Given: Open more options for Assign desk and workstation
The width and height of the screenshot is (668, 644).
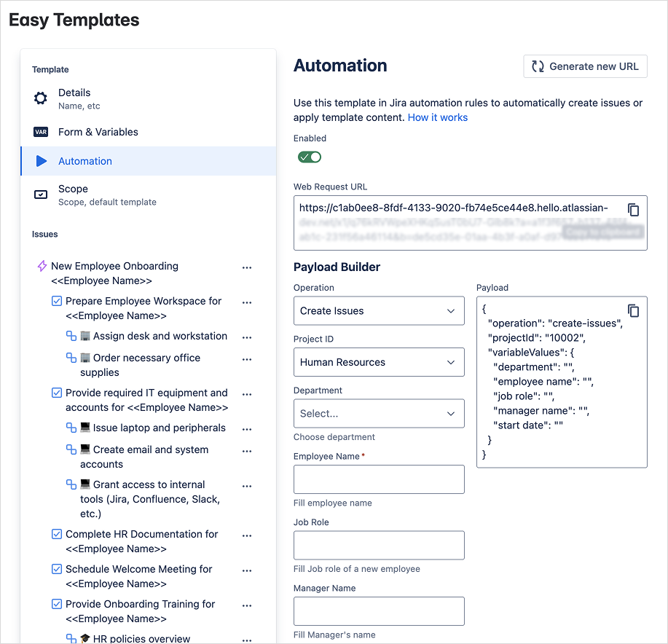Looking at the screenshot, I should [247, 337].
